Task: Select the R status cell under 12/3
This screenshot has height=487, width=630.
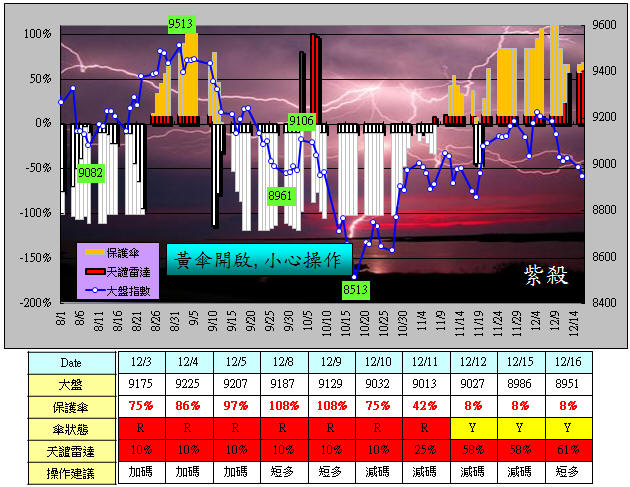Action: click(140, 428)
